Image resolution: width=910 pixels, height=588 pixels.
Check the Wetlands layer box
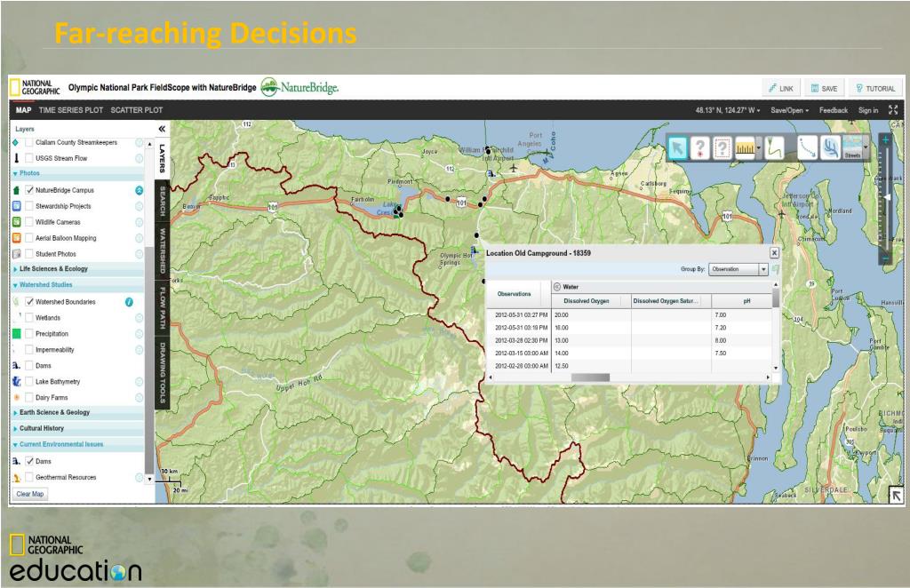point(29,318)
